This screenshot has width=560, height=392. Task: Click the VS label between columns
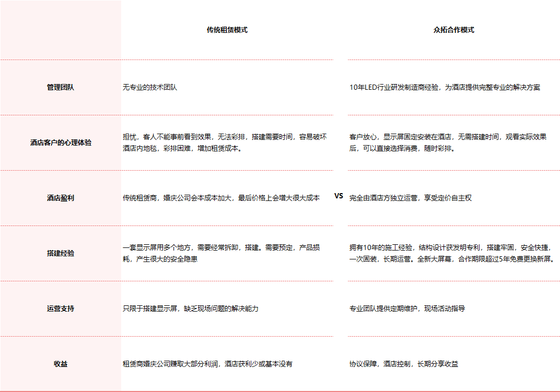pos(339,196)
